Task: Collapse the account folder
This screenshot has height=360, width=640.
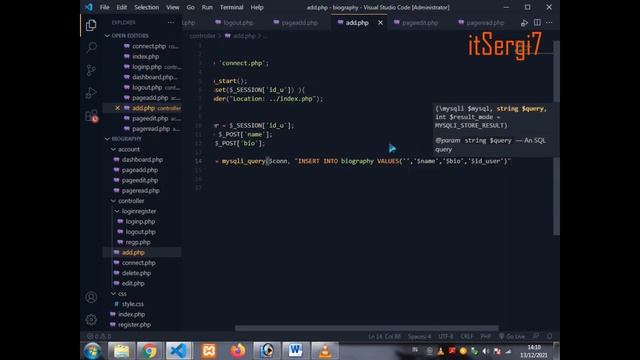Action: pyautogui.click(x=129, y=149)
